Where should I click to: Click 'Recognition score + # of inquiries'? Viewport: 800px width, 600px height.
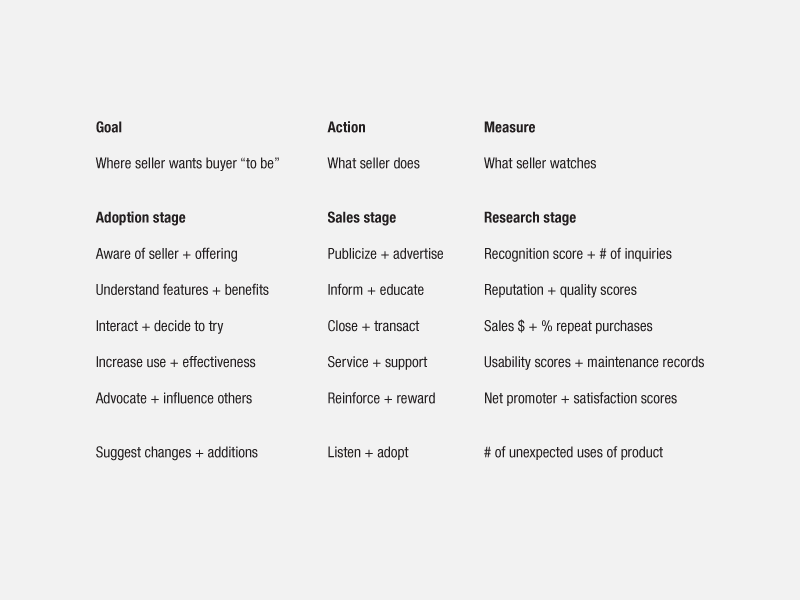tap(578, 254)
